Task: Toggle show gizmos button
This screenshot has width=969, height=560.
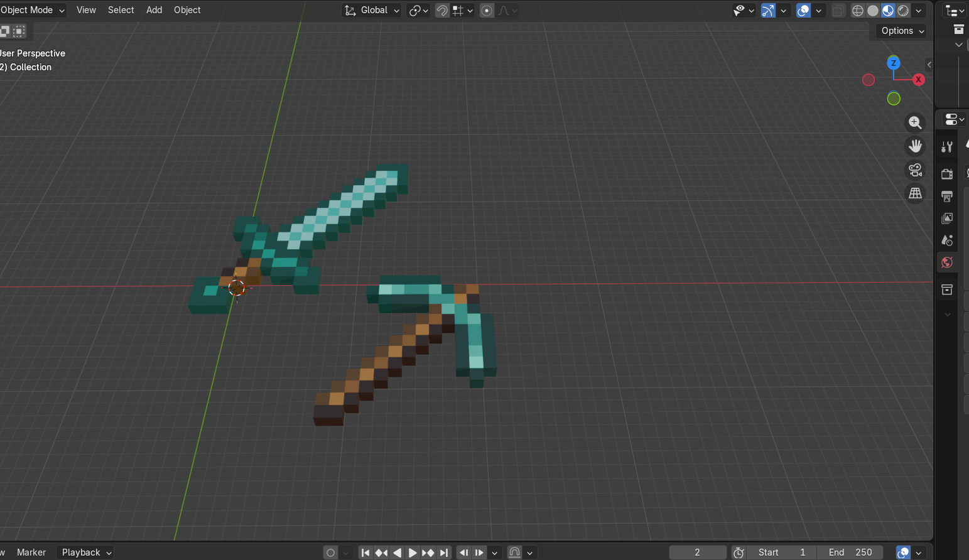Action: coord(768,10)
